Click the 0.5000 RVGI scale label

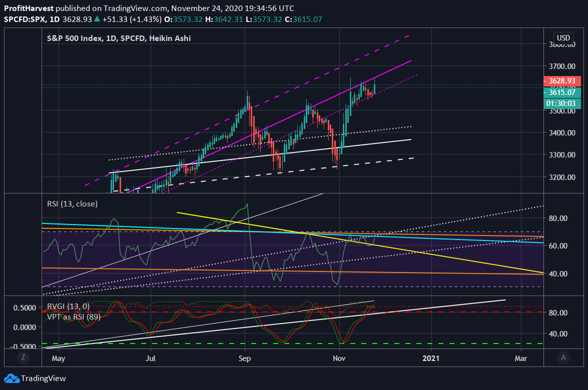click(x=25, y=308)
